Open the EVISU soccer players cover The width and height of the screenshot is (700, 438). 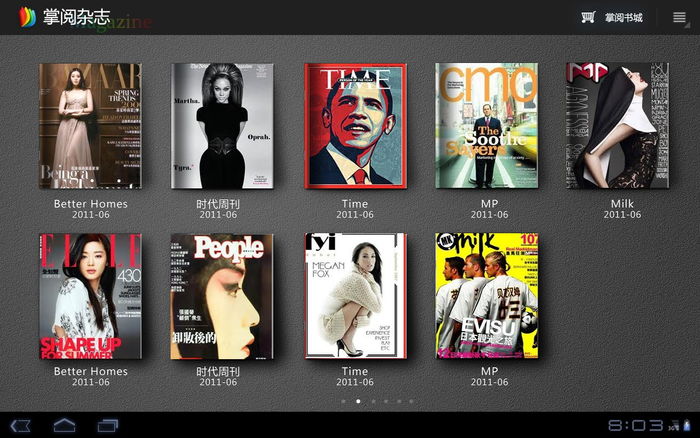click(x=487, y=296)
